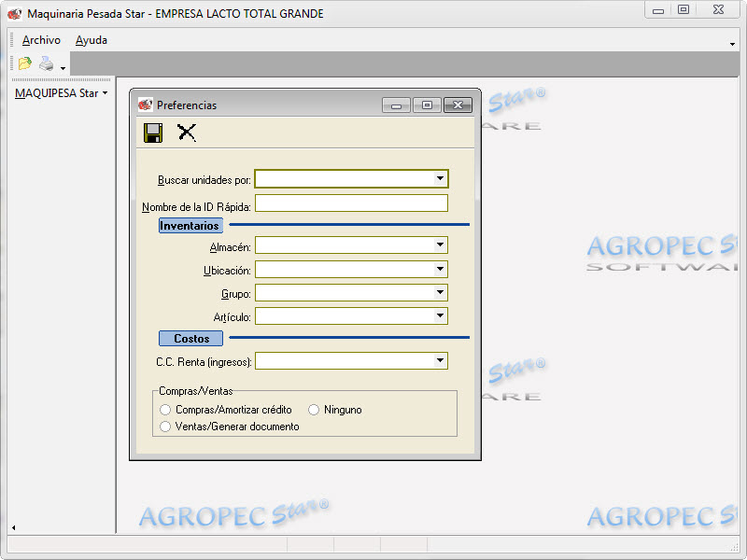747x560 pixels.
Task: Open the main toolbar options arrow
Action: pyautogui.click(x=63, y=68)
